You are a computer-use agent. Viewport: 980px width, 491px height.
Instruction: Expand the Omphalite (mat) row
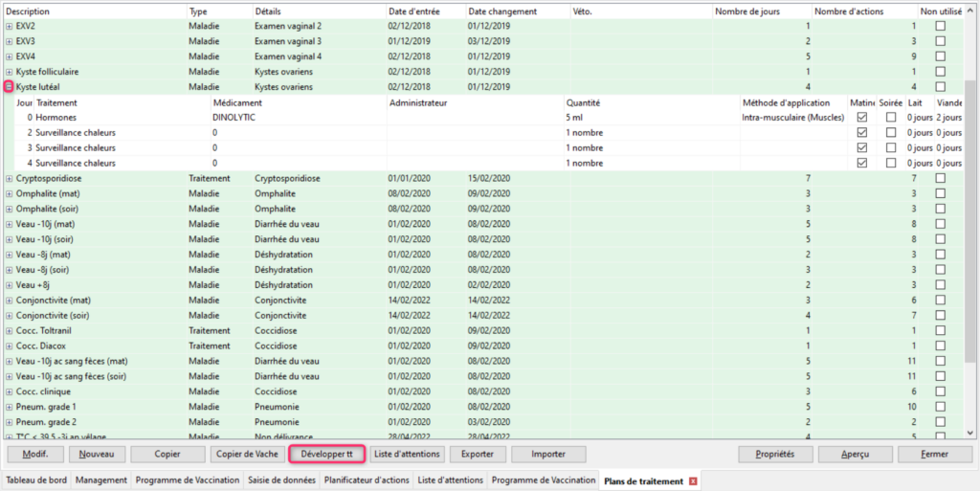(9, 194)
